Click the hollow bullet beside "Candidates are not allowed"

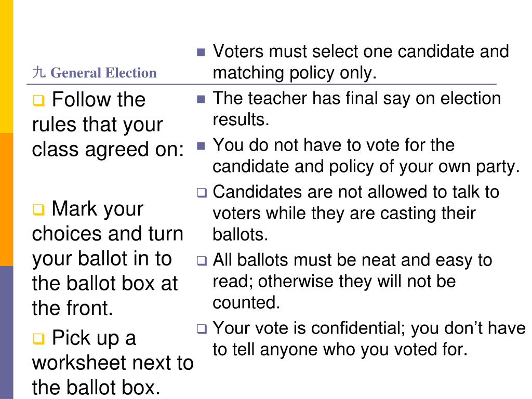(202, 193)
